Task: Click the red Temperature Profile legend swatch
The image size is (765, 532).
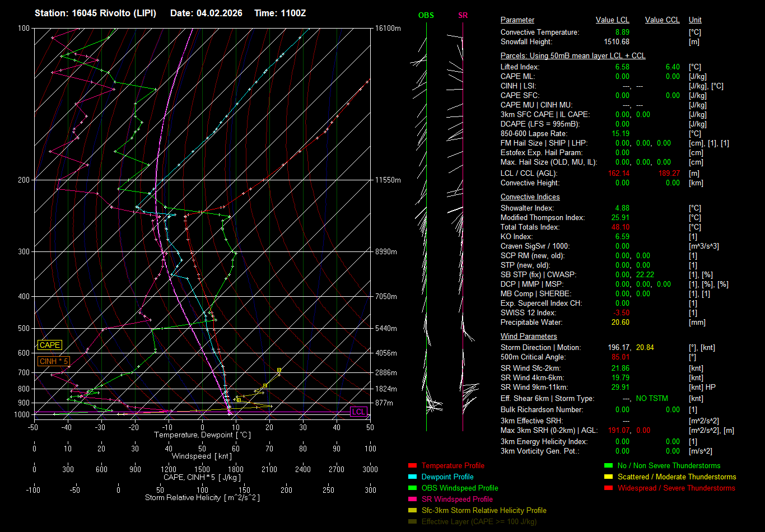Action: pyautogui.click(x=413, y=466)
